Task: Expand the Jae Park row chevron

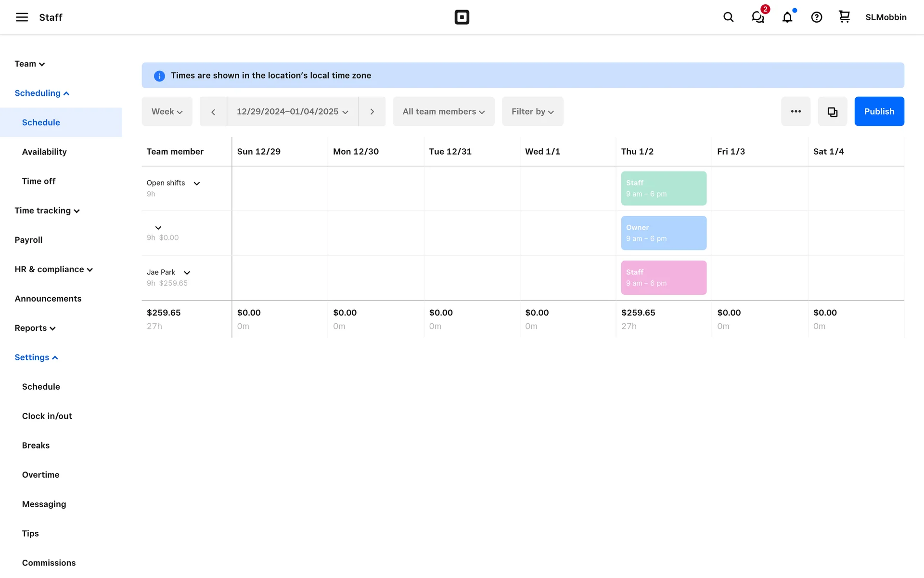Action: pos(187,273)
